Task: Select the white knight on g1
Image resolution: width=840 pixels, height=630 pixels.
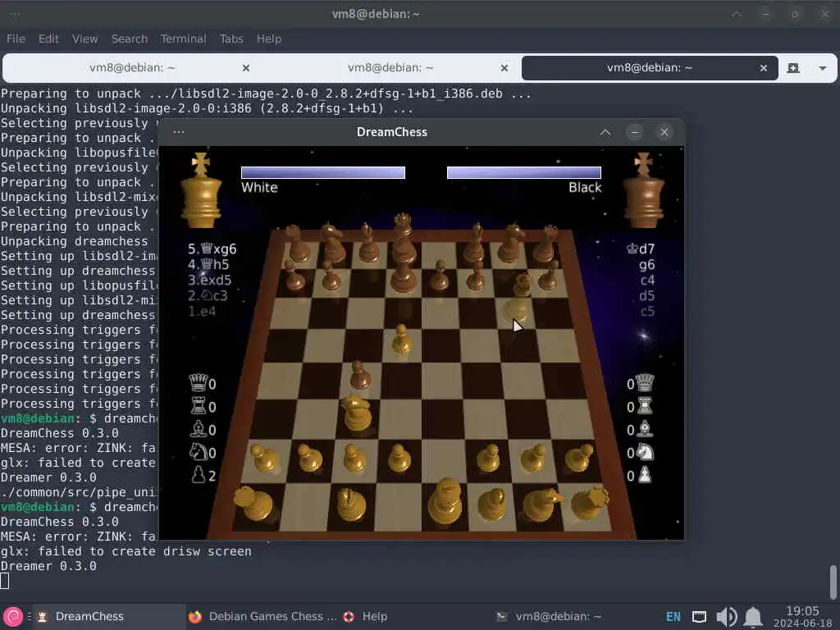Action: pos(541,504)
